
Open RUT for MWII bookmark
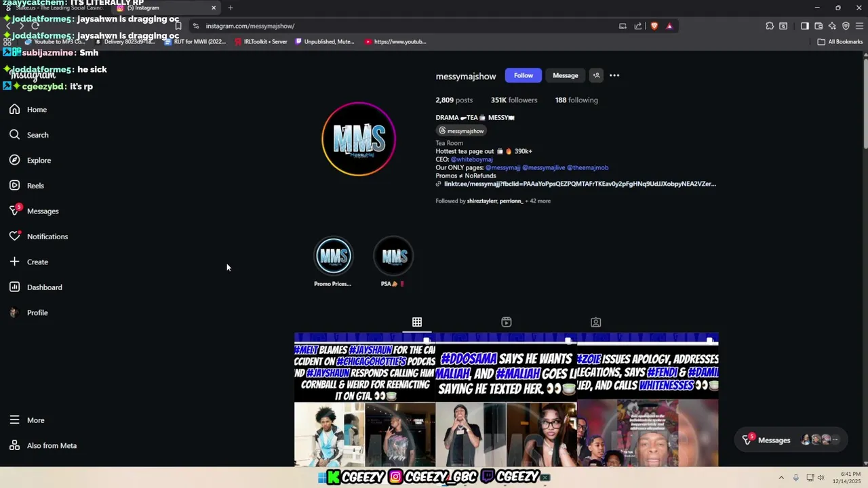pos(194,41)
